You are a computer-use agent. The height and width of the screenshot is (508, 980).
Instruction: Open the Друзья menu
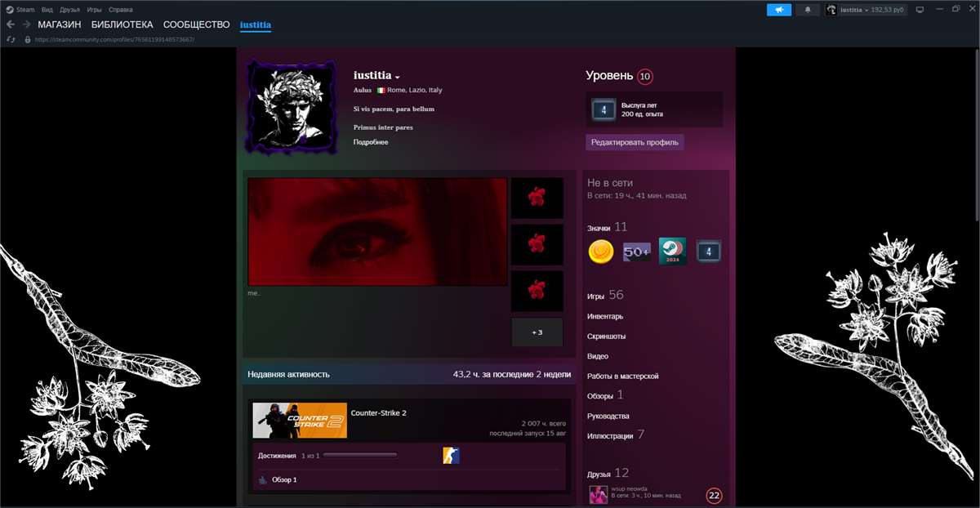tap(69, 10)
